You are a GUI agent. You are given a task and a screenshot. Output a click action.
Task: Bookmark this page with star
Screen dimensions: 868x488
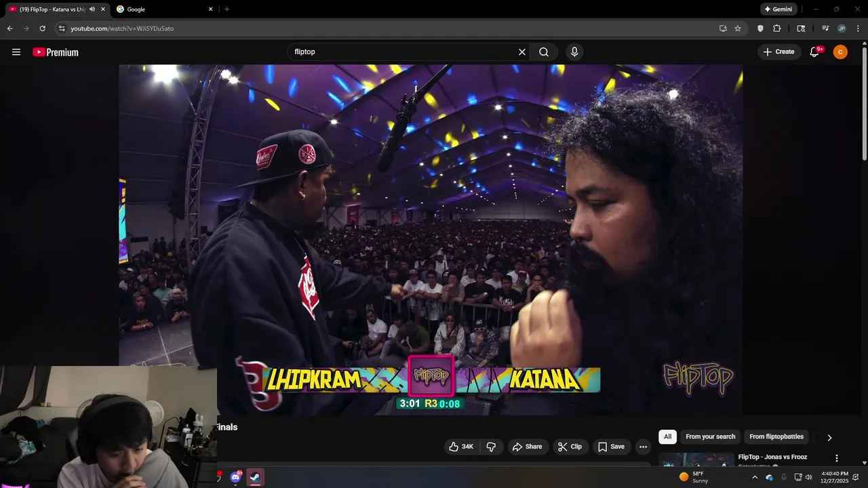pos(738,28)
